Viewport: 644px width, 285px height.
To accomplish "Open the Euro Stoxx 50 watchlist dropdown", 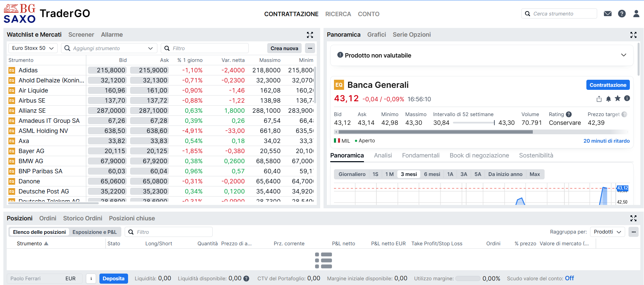I will (x=33, y=48).
